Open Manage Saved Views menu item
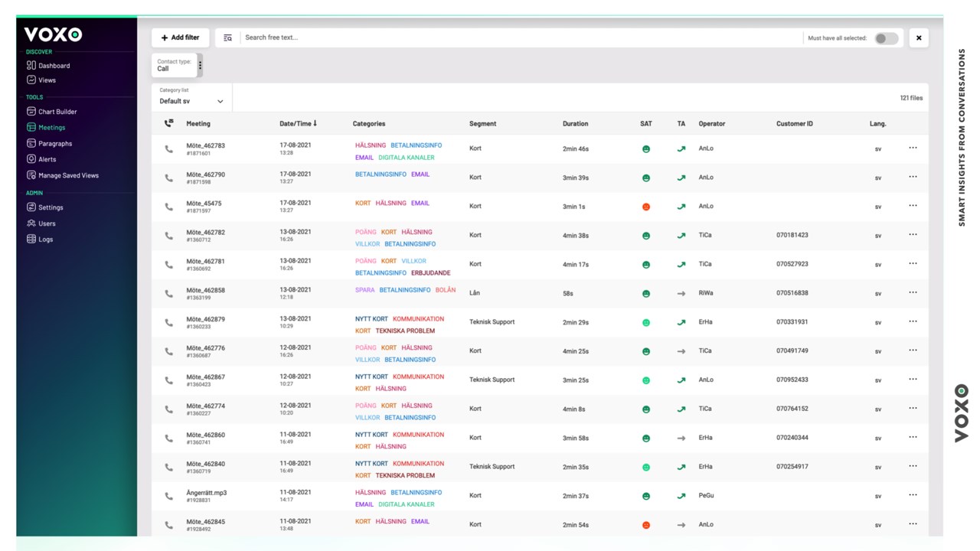980x551 pixels. pyautogui.click(x=62, y=175)
